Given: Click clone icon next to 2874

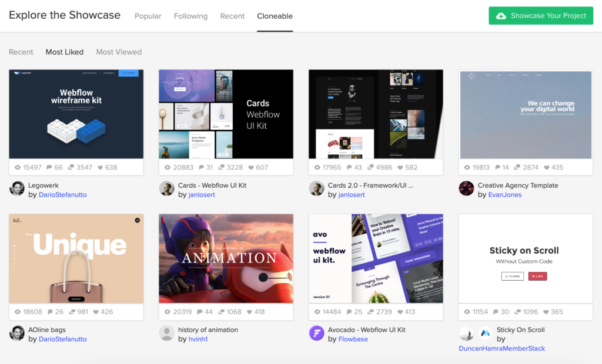Looking at the screenshot, I should tap(517, 167).
